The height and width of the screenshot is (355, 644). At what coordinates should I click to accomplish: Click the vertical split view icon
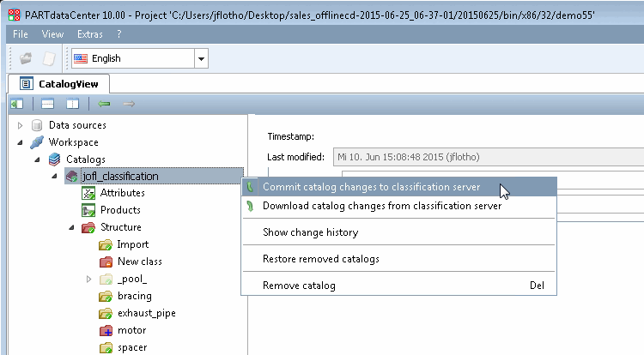73,104
